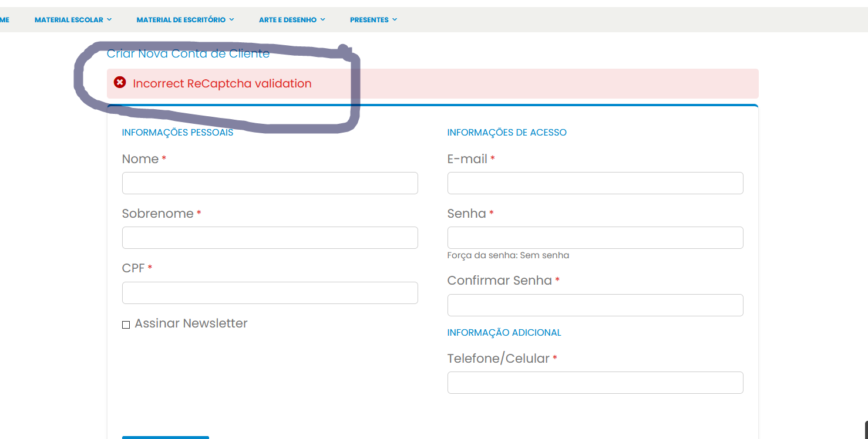Viewport: 868px width, 439px height.
Task: Click the red error icon in the alert
Action: [x=120, y=83]
